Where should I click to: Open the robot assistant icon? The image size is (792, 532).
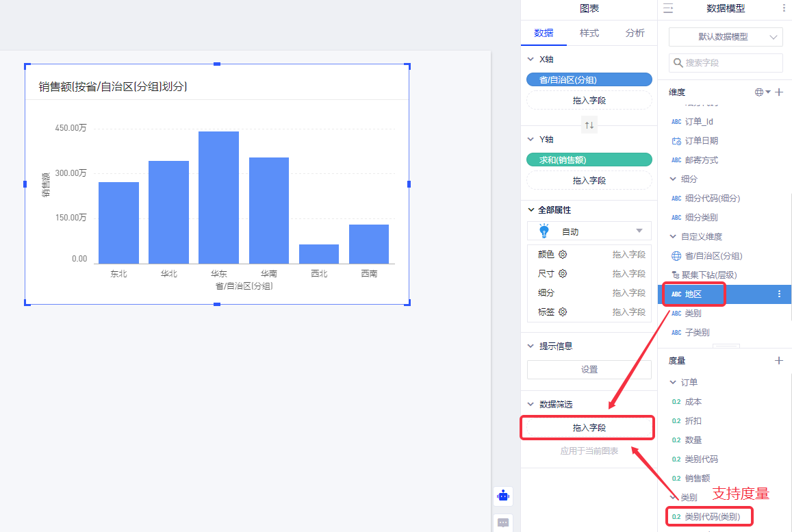coord(503,496)
